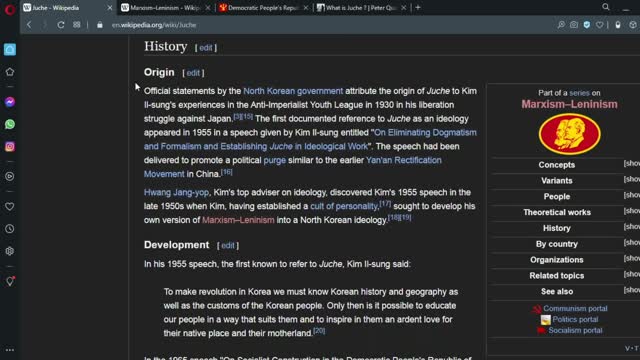Open citation reference 16
The image size is (640, 360).
pos(227,172)
